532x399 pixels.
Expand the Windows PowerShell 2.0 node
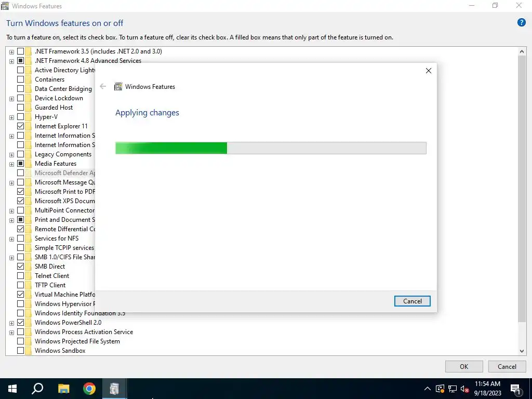tap(11, 323)
